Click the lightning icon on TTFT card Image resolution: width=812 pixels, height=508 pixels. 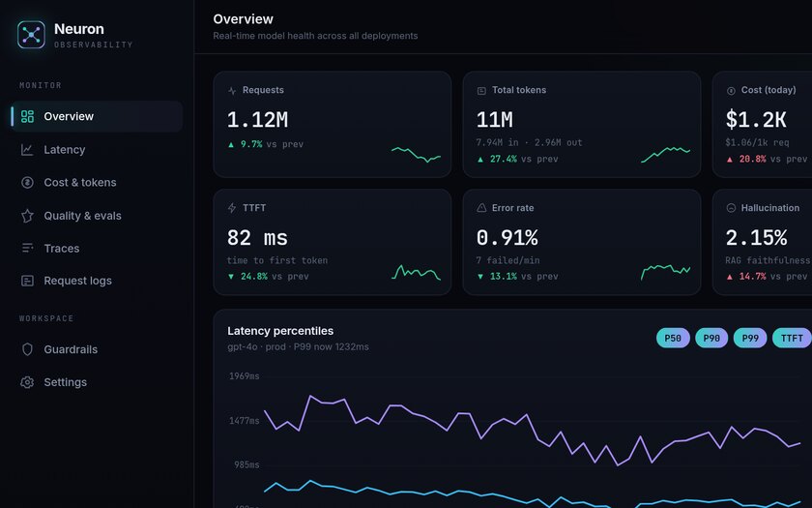[x=231, y=208]
